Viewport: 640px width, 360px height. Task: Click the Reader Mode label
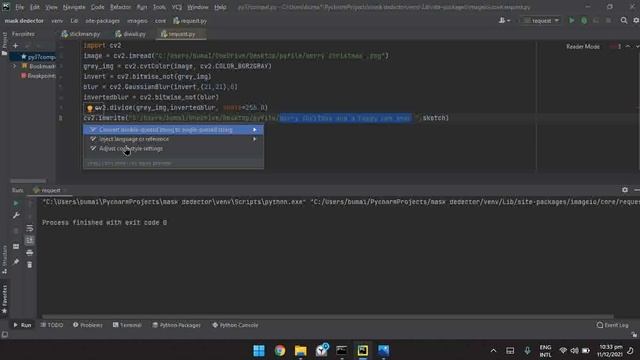(x=582, y=47)
